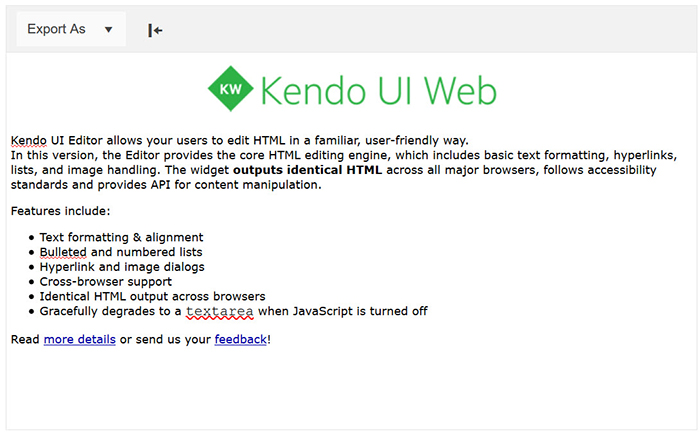Follow the feedback link
The width and height of the screenshot is (700, 441).
click(x=240, y=340)
